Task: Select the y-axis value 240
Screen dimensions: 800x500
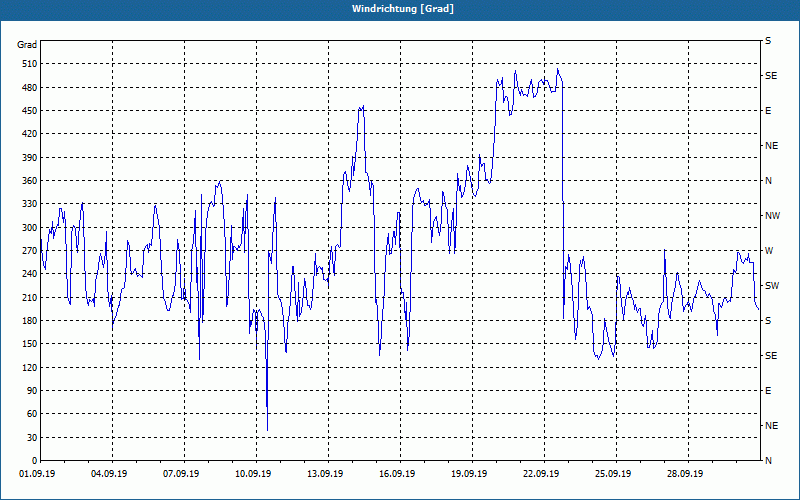Action: (x=30, y=274)
